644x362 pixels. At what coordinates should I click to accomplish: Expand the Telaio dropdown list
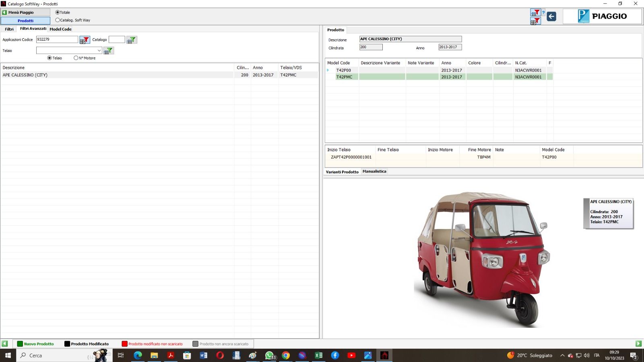click(99, 51)
